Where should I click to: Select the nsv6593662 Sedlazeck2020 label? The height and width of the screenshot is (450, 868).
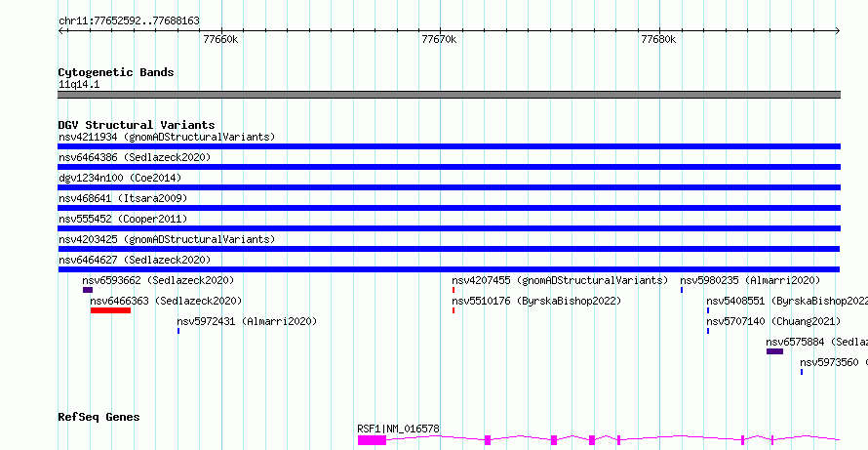tap(158, 280)
